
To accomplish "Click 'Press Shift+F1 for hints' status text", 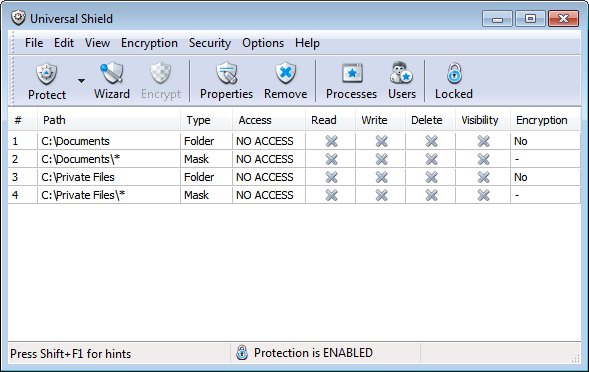I will [x=71, y=354].
